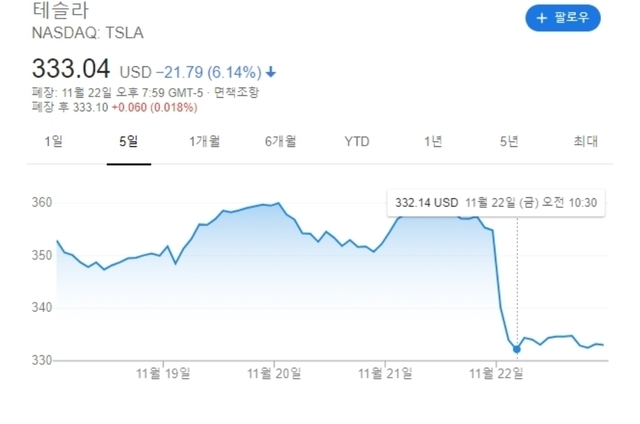Switch to the 6개월 range tab
Image resolution: width=640 pixels, height=424 pixels.
click(281, 141)
